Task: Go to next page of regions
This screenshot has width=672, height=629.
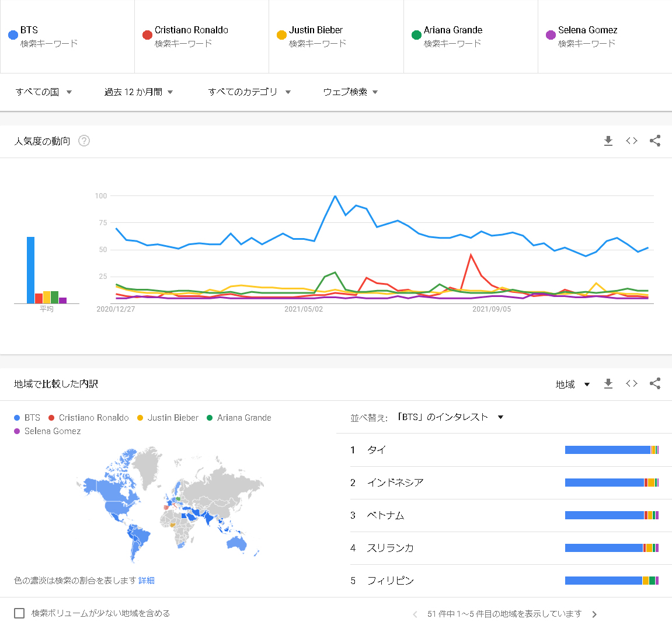Action: 594,614
